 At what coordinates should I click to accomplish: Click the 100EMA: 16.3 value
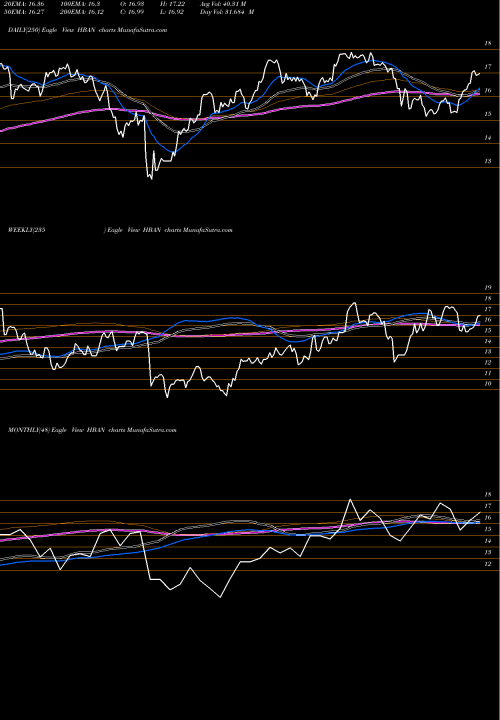click(x=80, y=4)
